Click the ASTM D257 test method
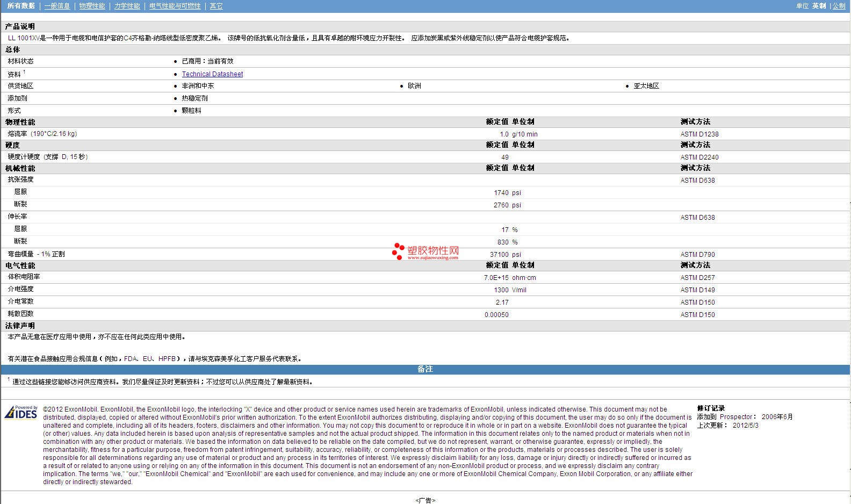 click(x=697, y=278)
